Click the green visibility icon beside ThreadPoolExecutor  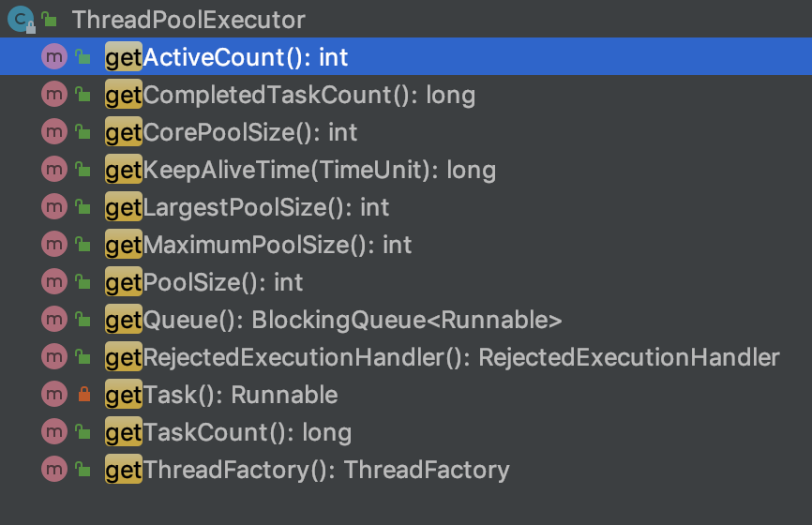pos(49,19)
